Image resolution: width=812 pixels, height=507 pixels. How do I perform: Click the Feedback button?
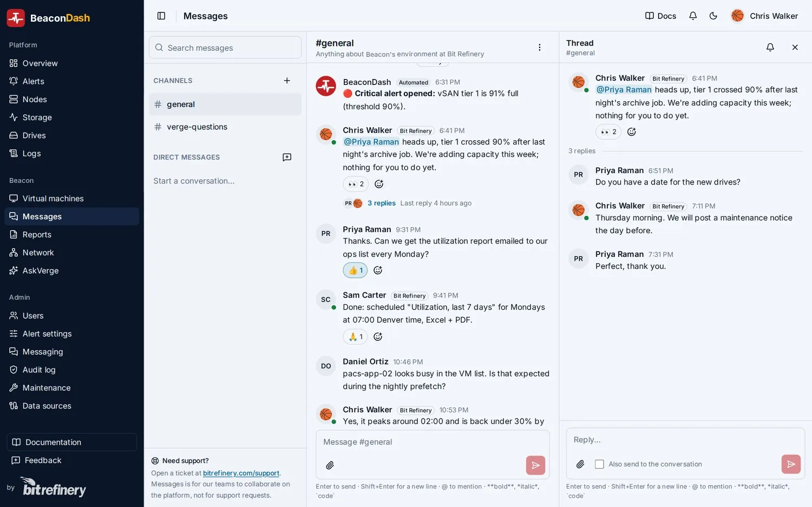click(x=71, y=460)
